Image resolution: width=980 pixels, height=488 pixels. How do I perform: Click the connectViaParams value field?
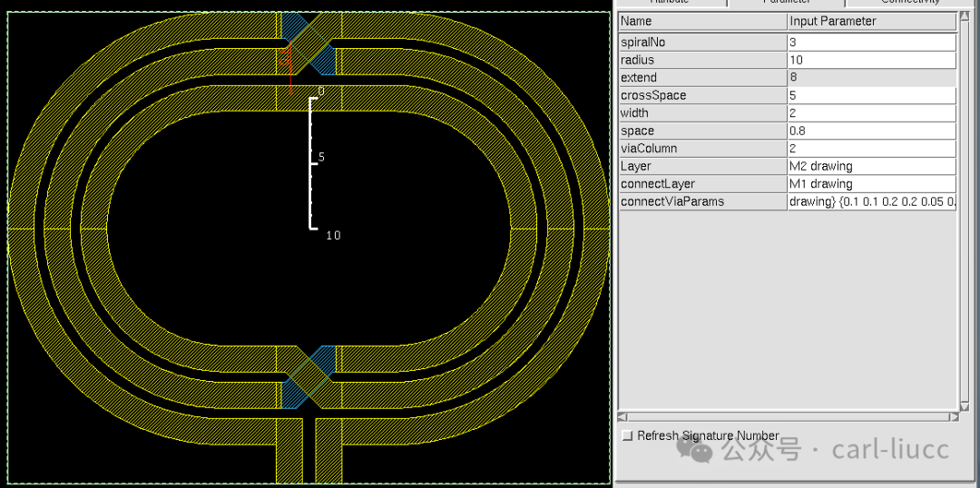point(871,202)
